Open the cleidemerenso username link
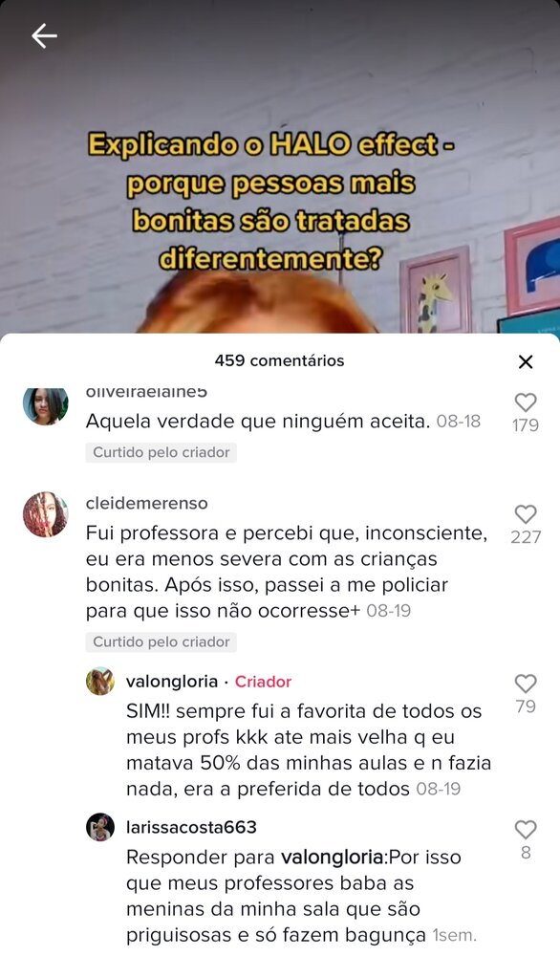This screenshot has height=956, width=560. (147, 503)
